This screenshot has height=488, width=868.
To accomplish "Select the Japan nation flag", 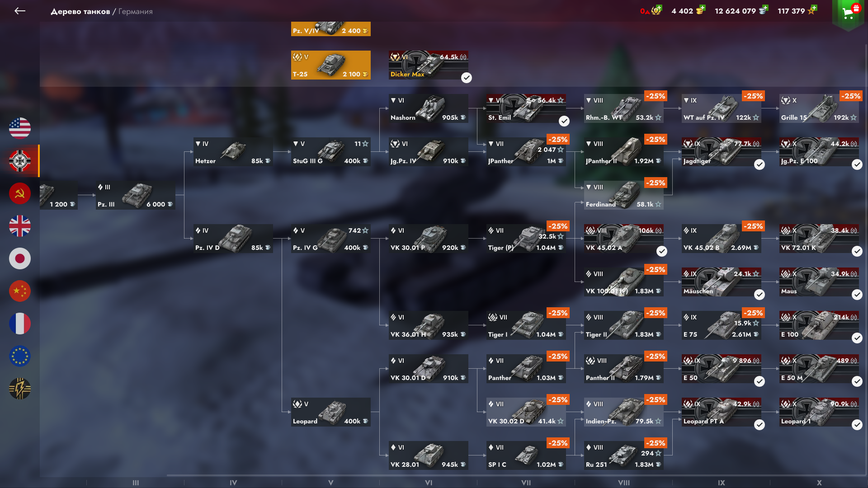I will coord(20,258).
